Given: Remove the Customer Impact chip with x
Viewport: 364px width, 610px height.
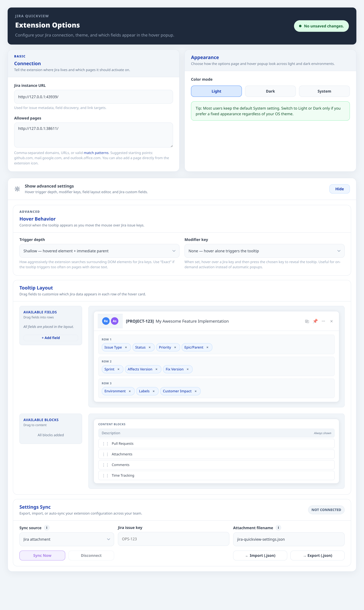Looking at the screenshot, I should pos(195,391).
